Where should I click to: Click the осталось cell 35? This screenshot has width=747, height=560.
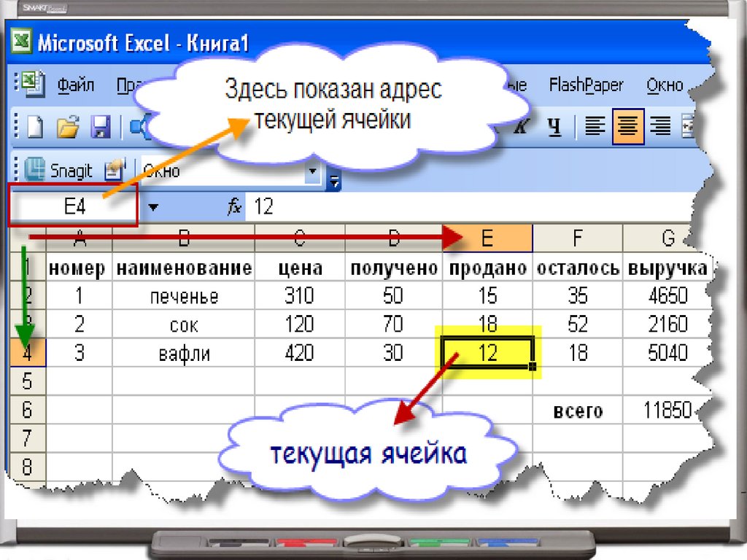[578, 296]
